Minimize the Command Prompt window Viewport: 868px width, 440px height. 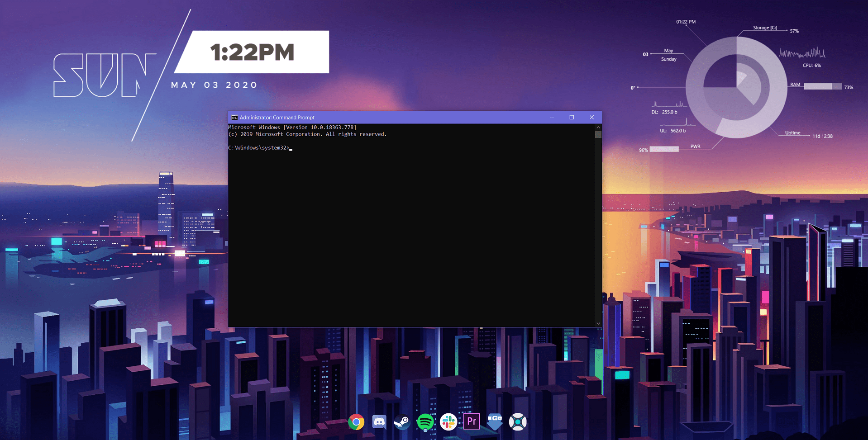pos(551,117)
